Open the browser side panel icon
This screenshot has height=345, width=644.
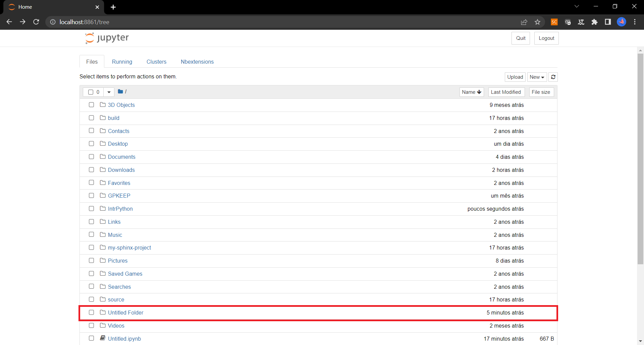pos(608,22)
